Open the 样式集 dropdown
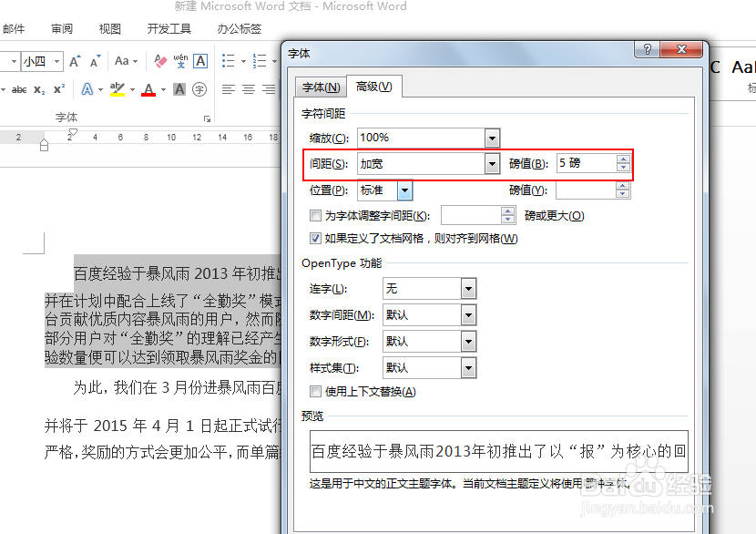Viewport: 756px width, 534px height. click(x=469, y=368)
